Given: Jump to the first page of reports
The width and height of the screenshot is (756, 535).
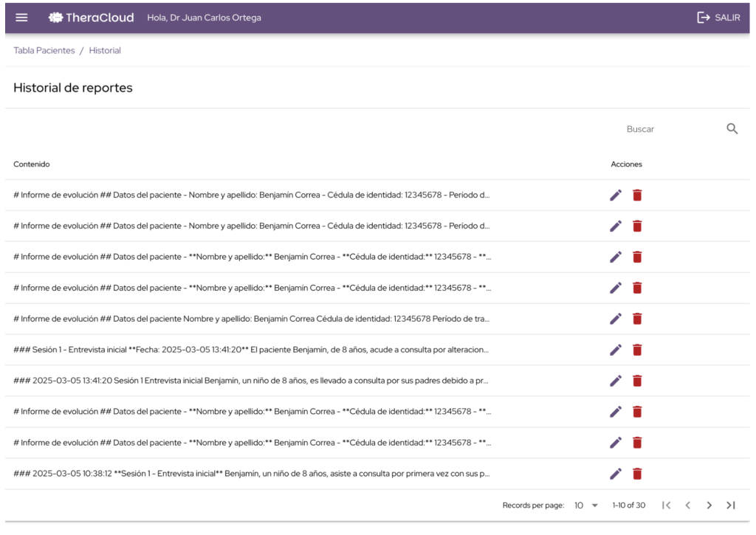Looking at the screenshot, I should (666, 505).
